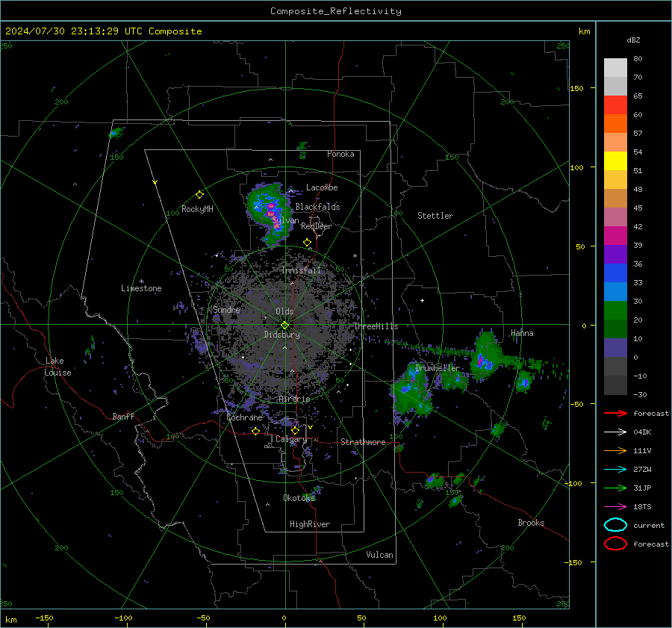
Task: Click the 80 dBZ light gray swatch
Action: 615,67
